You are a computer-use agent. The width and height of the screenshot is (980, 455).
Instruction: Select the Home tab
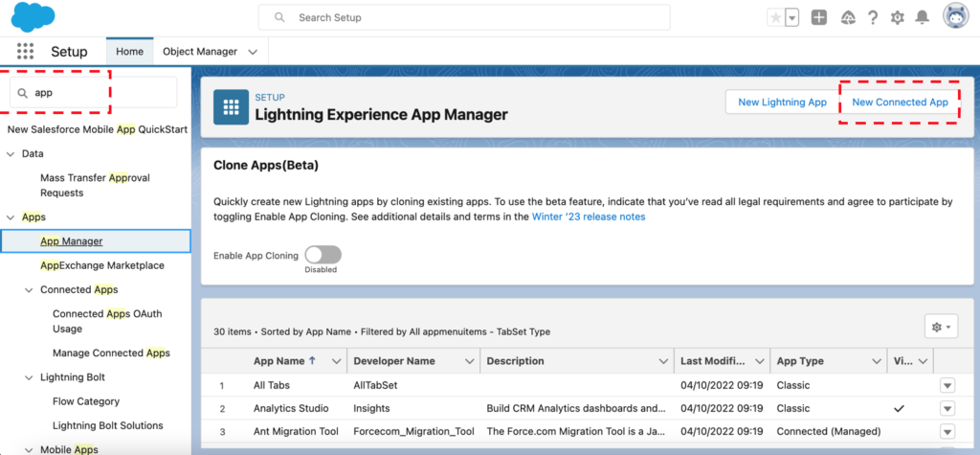coord(129,52)
